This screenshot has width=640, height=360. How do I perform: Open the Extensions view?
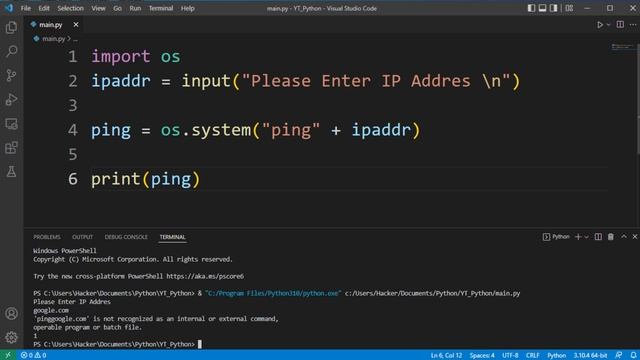click(11, 147)
